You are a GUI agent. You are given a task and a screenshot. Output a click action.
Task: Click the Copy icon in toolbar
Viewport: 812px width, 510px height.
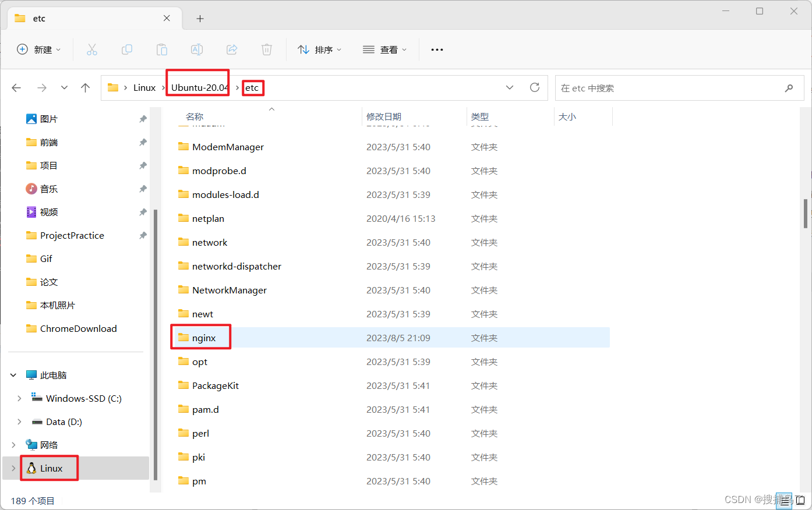point(127,50)
